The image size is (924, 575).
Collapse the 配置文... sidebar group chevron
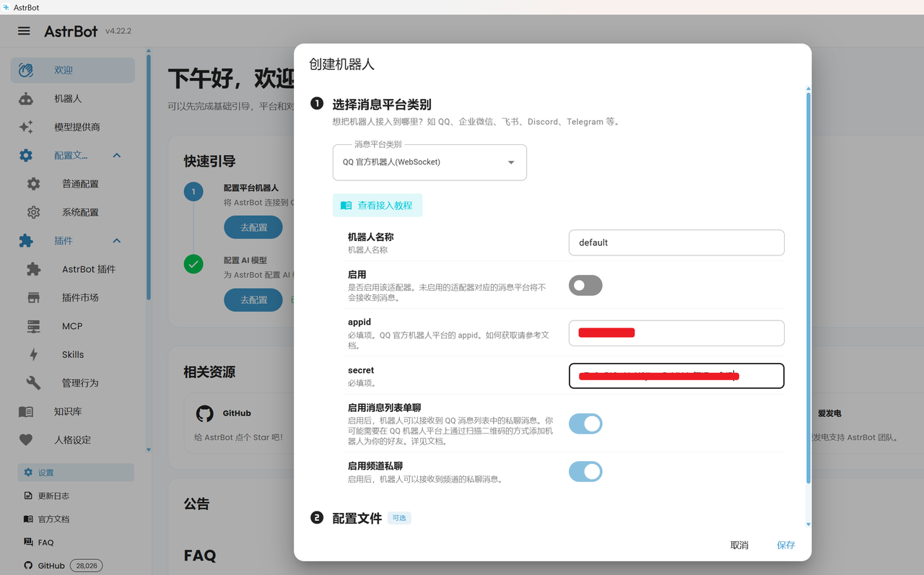[x=117, y=156]
